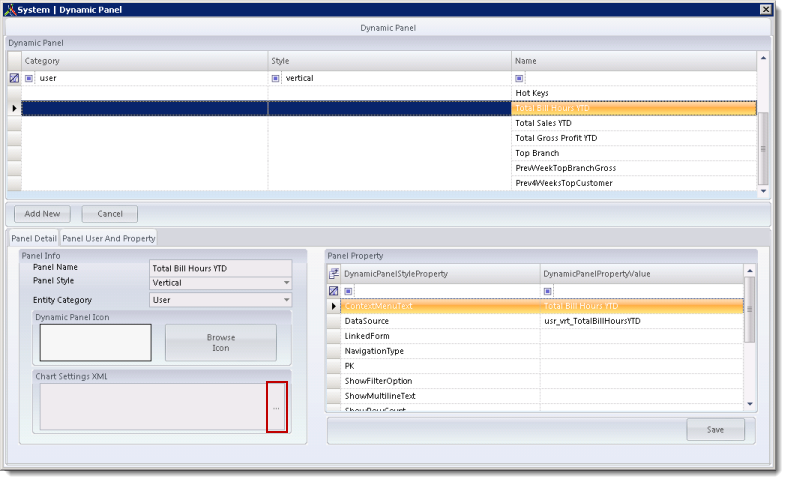Screen dimensions: 787x482
Task: Click the Add New button
Action: click(x=42, y=214)
